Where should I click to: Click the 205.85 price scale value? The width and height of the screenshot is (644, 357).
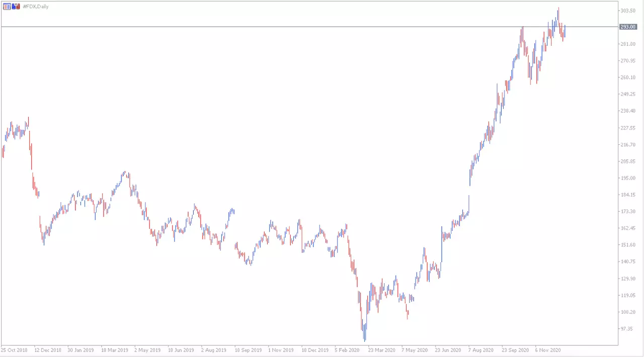(627, 161)
